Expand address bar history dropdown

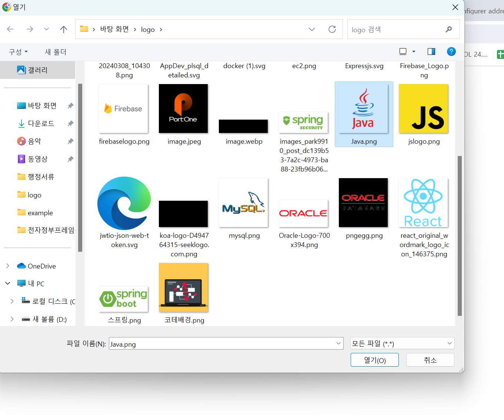pyautogui.click(x=312, y=29)
